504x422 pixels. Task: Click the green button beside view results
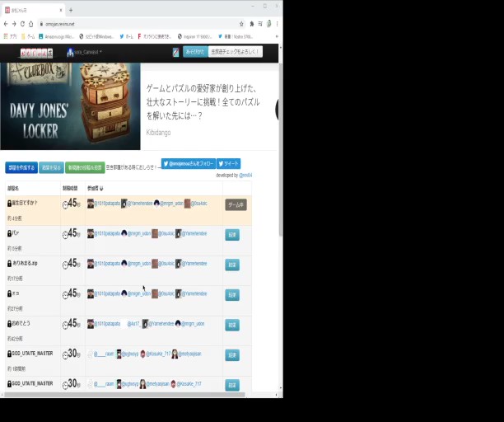(x=85, y=167)
